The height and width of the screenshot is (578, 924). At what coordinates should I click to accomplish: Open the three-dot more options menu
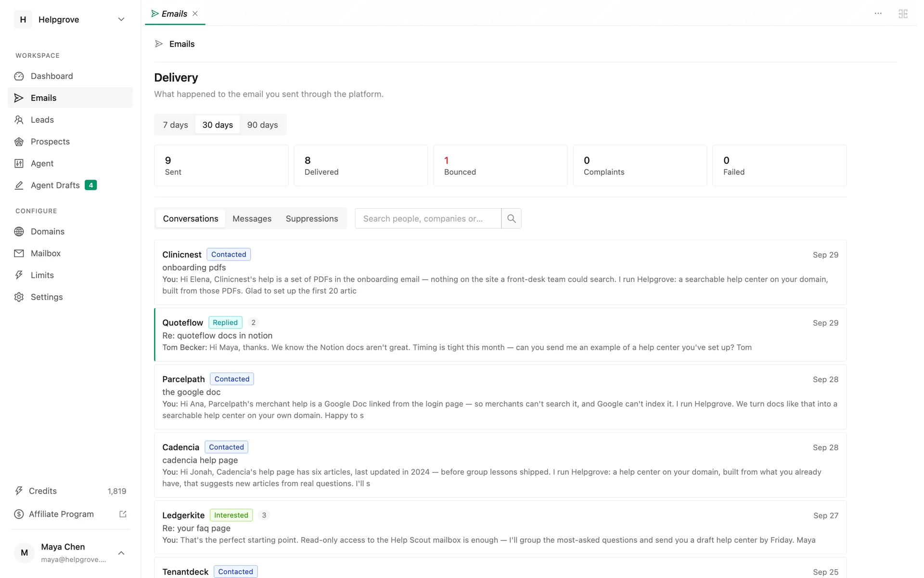(x=878, y=13)
